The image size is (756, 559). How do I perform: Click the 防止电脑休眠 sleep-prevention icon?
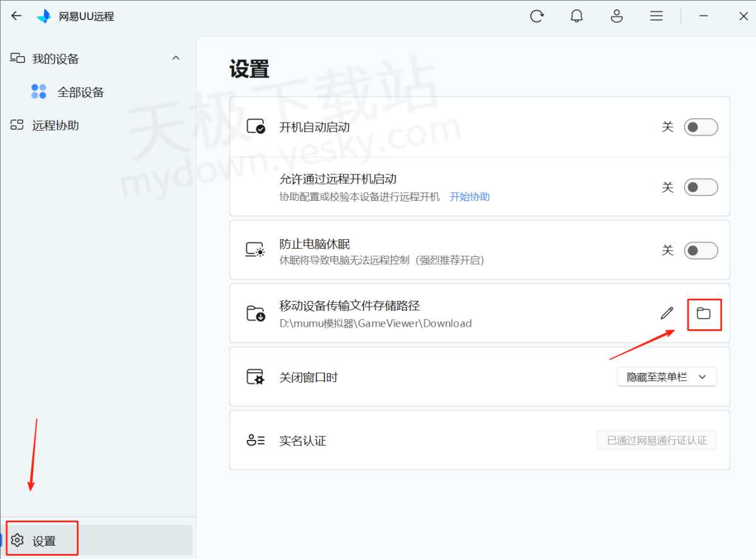tap(255, 249)
